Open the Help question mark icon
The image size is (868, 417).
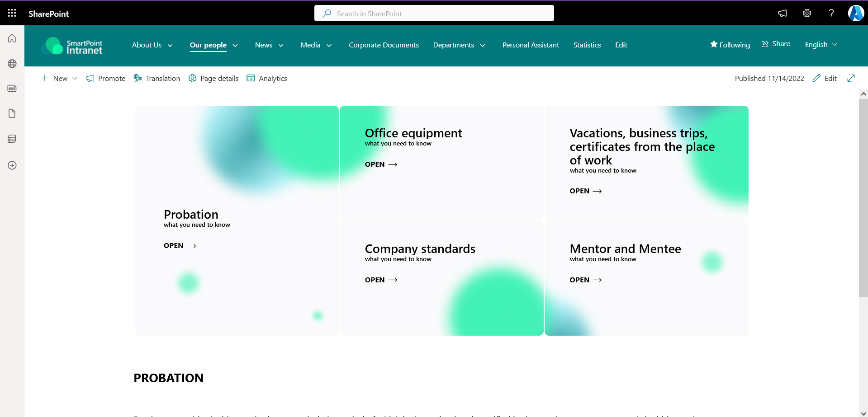[831, 13]
